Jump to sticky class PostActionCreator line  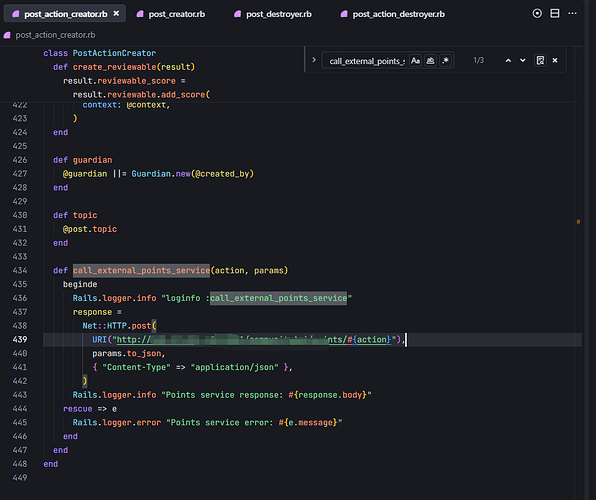coord(100,53)
